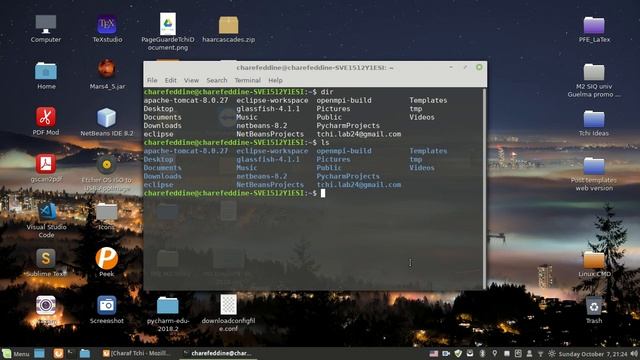Screen dimensions: 640x360
Task: Open the terminal Search menu
Action: click(216, 80)
